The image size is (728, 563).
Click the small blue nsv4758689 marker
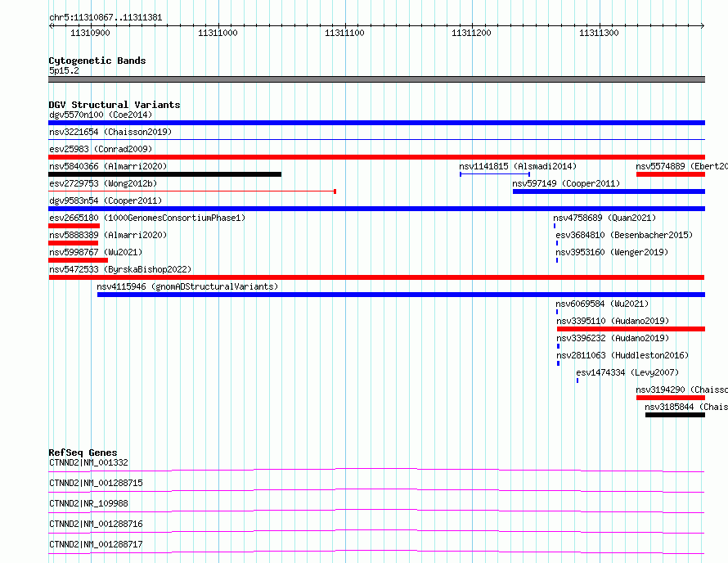click(555, 226)
